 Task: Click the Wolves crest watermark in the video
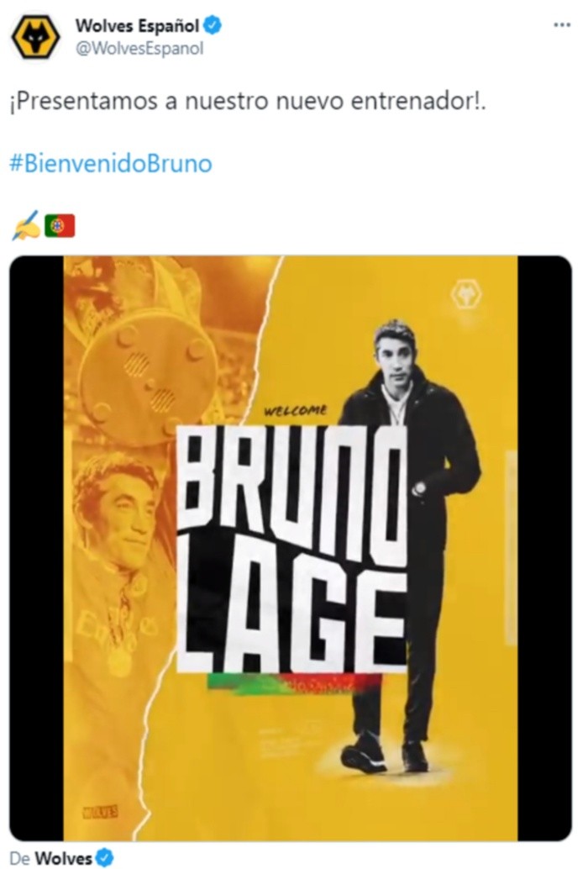pyautogui.click(x=466, y=294)
